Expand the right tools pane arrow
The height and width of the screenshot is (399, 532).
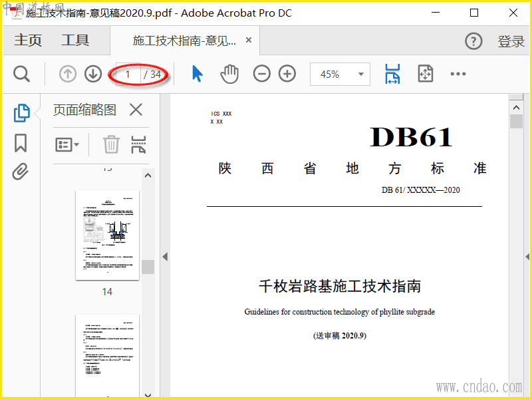point(527,257)
